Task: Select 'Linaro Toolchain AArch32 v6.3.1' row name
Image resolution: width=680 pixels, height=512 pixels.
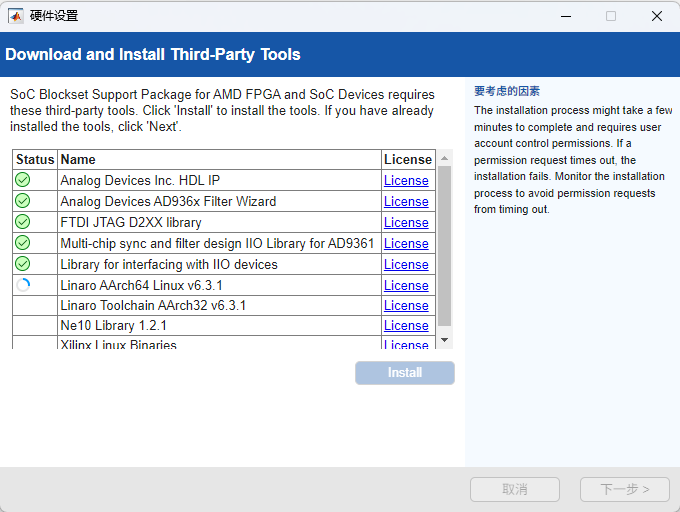Action: pyautogui.click(x=153, y=306)
